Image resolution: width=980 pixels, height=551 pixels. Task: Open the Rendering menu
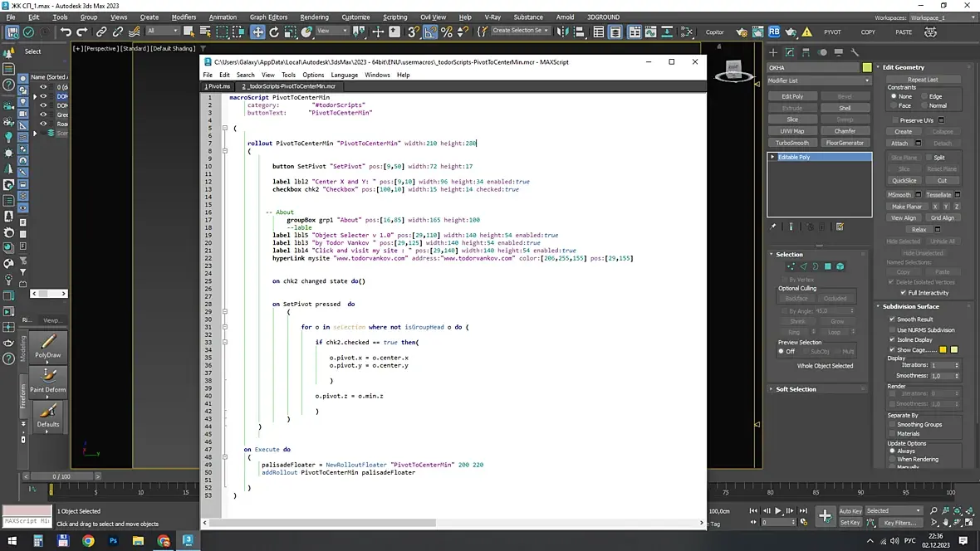coord(314,17)
